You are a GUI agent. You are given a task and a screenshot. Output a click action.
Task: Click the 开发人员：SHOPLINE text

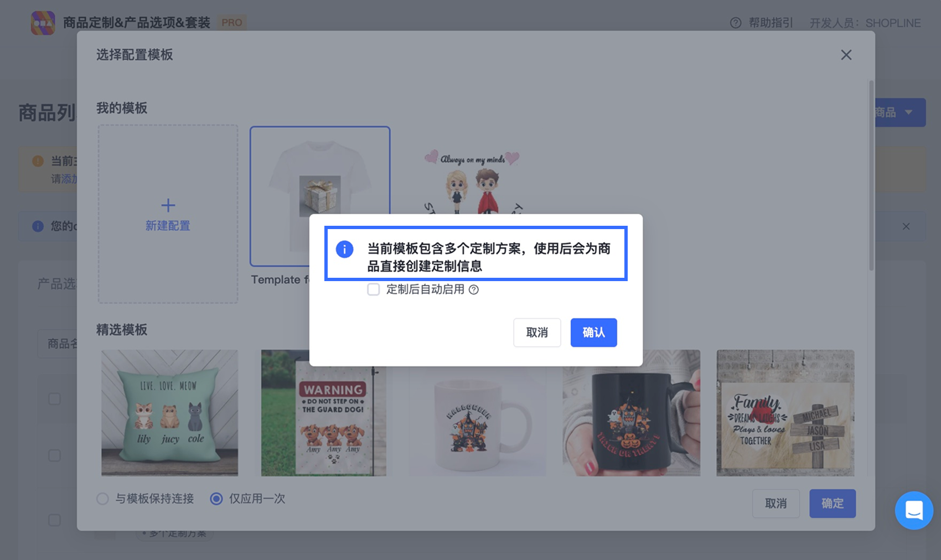(x=865, y=23)
